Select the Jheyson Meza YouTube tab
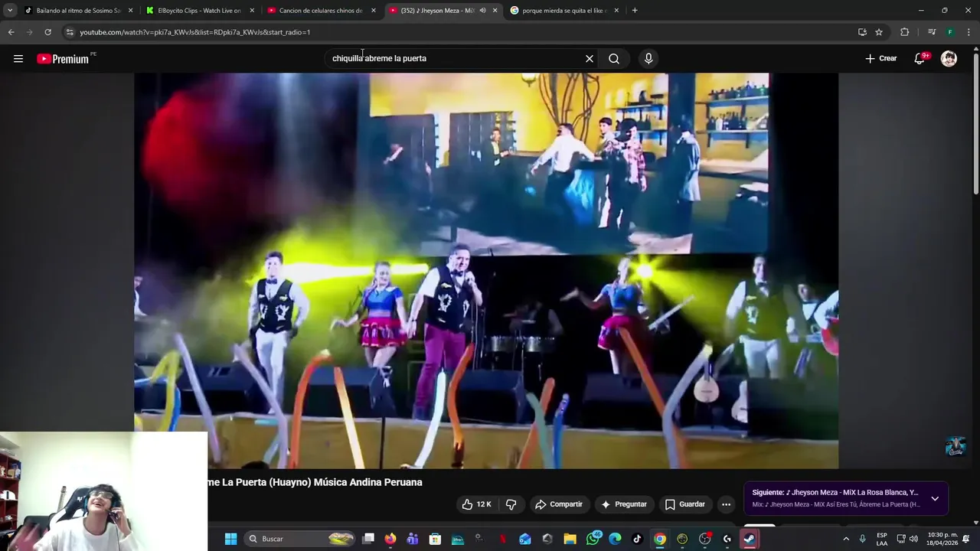 (x=436, y=11)
